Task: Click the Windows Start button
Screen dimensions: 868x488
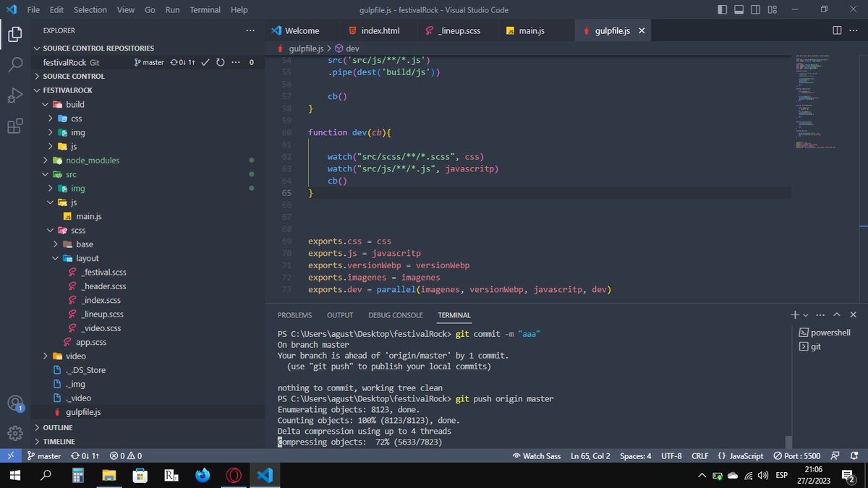Action: (x=15, y=476)
